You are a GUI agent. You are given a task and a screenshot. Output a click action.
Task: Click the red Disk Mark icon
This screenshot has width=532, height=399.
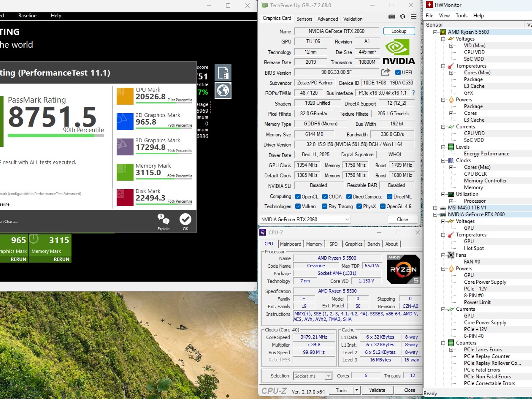[125, 197]
